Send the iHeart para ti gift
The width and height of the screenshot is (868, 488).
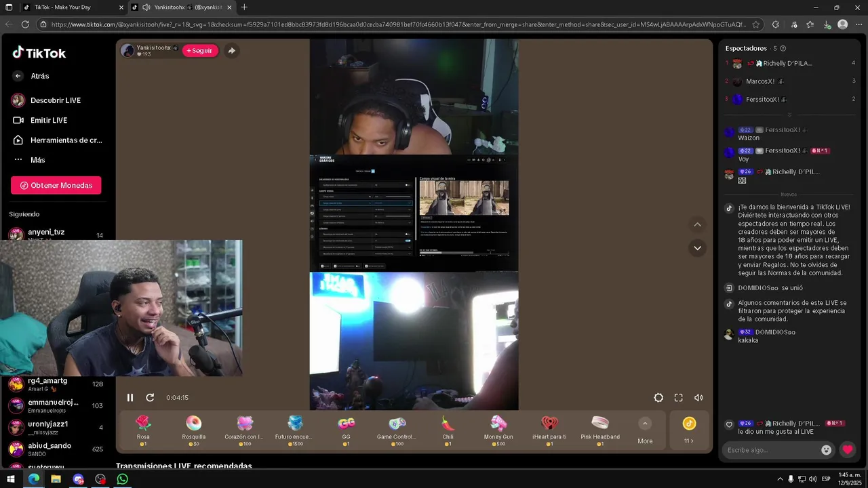tap(549, 430)
